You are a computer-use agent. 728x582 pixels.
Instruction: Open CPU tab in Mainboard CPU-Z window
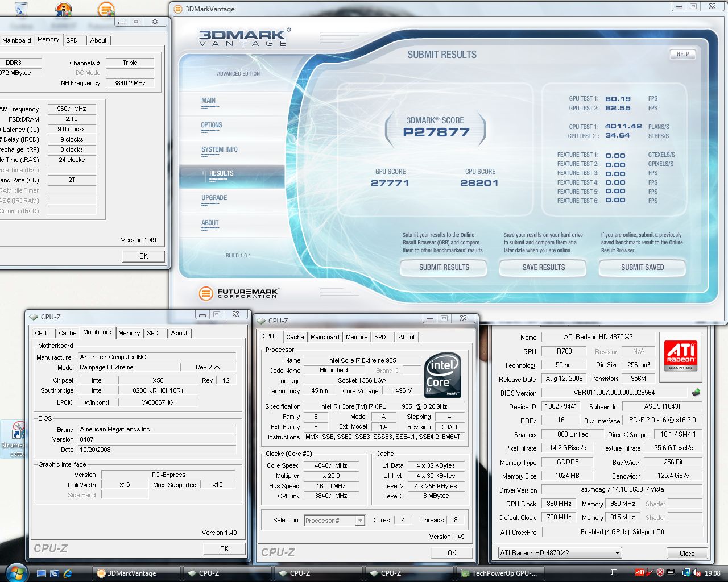click(41, 333)
